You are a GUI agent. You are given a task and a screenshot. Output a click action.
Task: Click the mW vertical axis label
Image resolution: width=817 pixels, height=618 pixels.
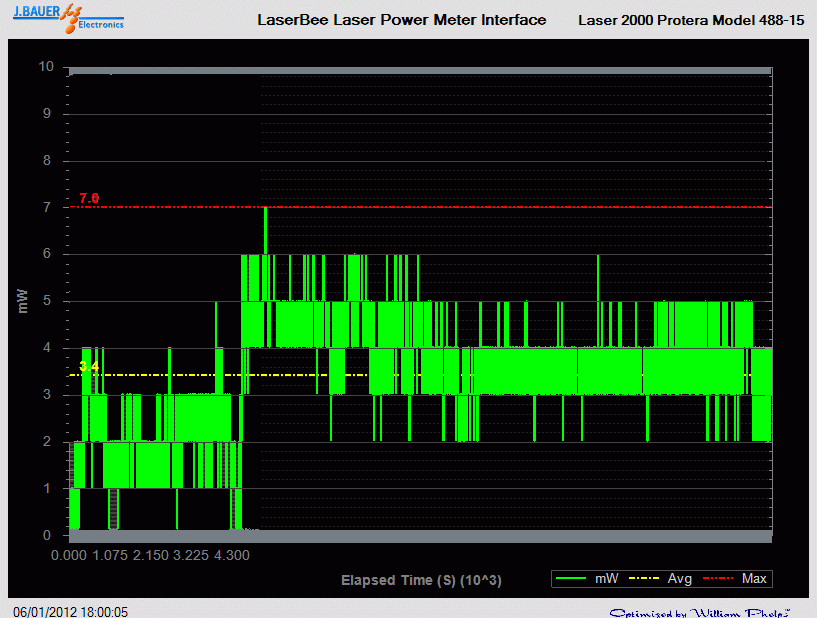pos(21,303)
